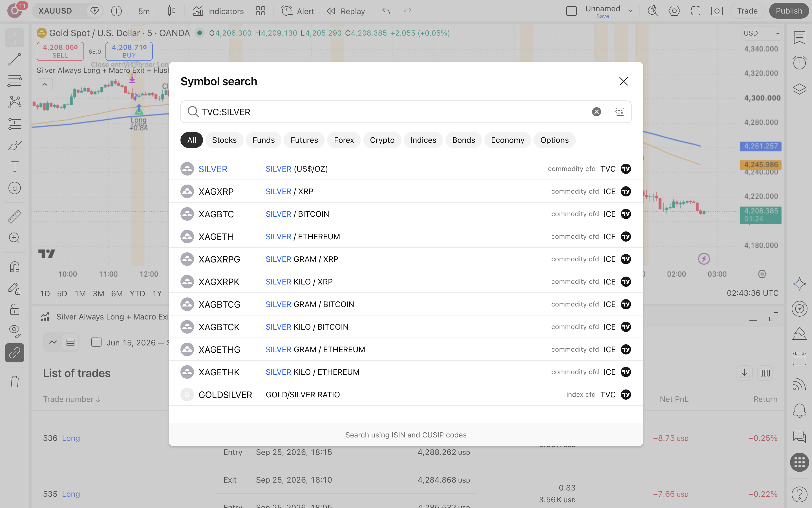Select the Fibonacci retracement tool
Viewport: 812px width, 508px height.
tap(15, 81)
